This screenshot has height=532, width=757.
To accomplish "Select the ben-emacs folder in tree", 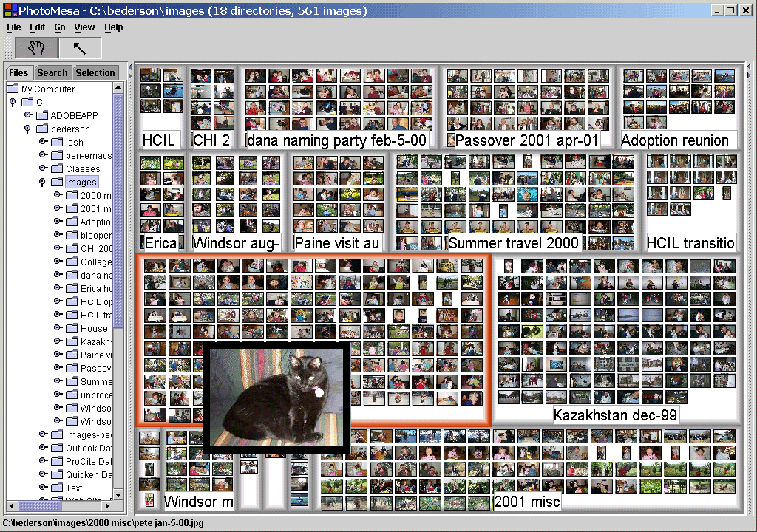I will [x=87, y=155].
